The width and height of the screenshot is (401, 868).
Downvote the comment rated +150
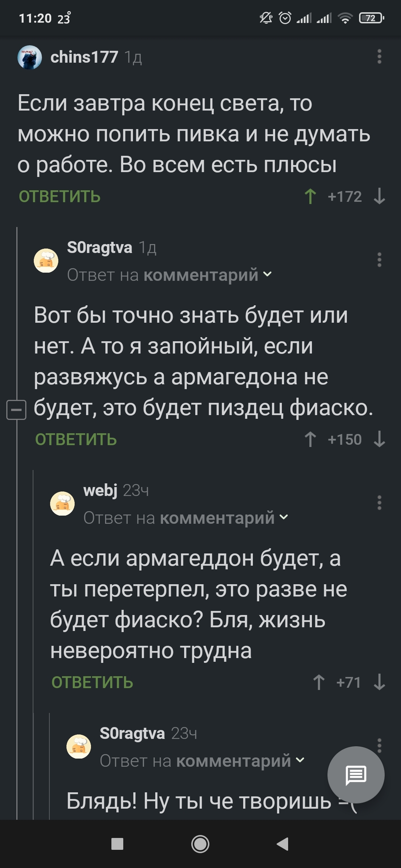[379, 440]
